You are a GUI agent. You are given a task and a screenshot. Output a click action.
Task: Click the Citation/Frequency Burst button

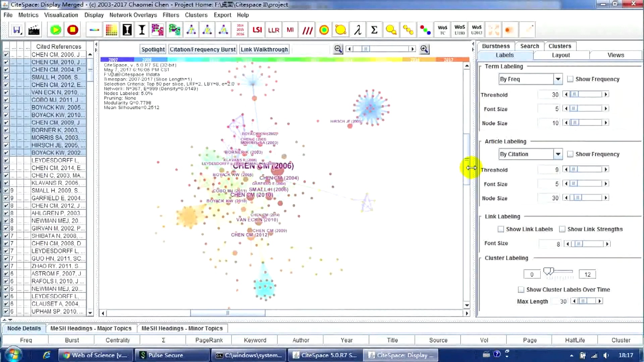coord(203,49)
